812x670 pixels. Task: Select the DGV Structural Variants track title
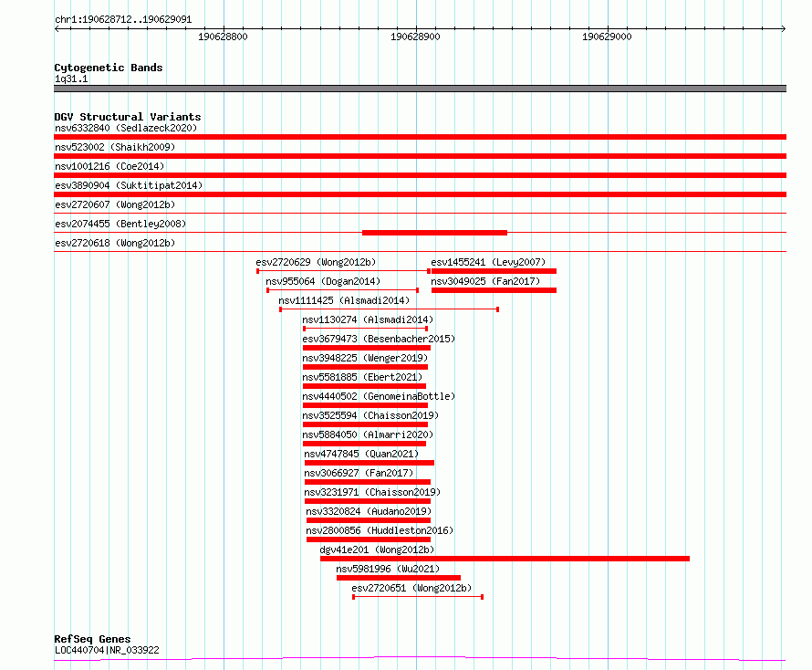tap(128, 117)
